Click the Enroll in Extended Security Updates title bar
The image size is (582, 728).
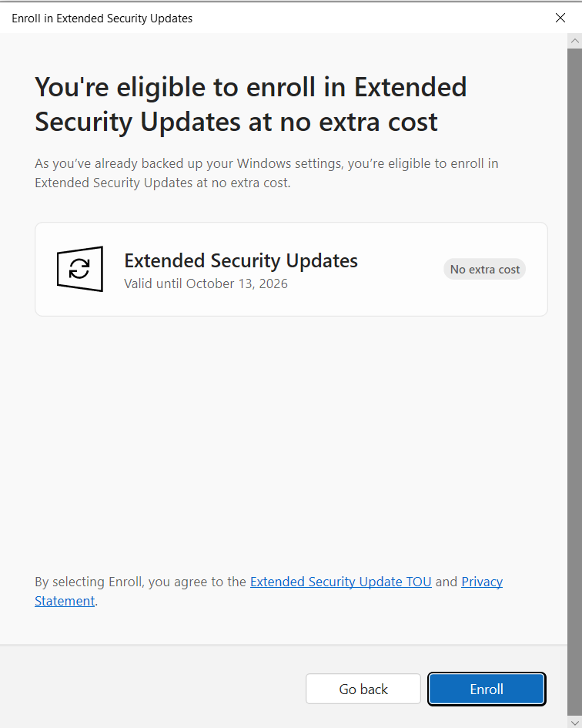tap(102, 18)
